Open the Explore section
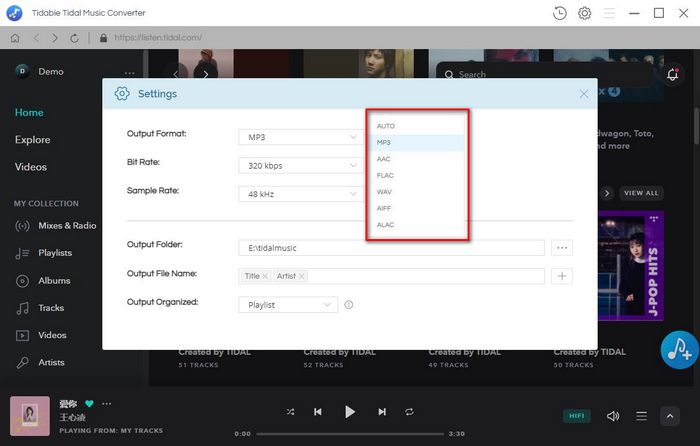Viewport: 700px width, 446px height. [x=33, y=140]
